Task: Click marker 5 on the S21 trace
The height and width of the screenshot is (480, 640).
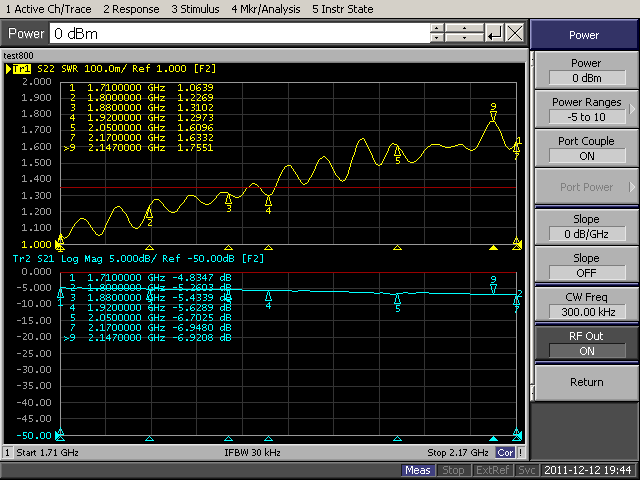Action: pyautogui.click(x=397, y=304)
